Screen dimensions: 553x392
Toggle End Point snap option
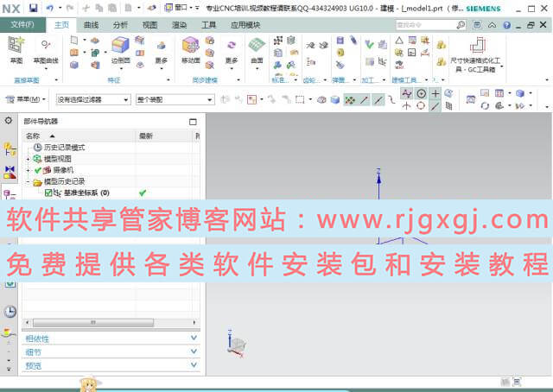[364, 100]
